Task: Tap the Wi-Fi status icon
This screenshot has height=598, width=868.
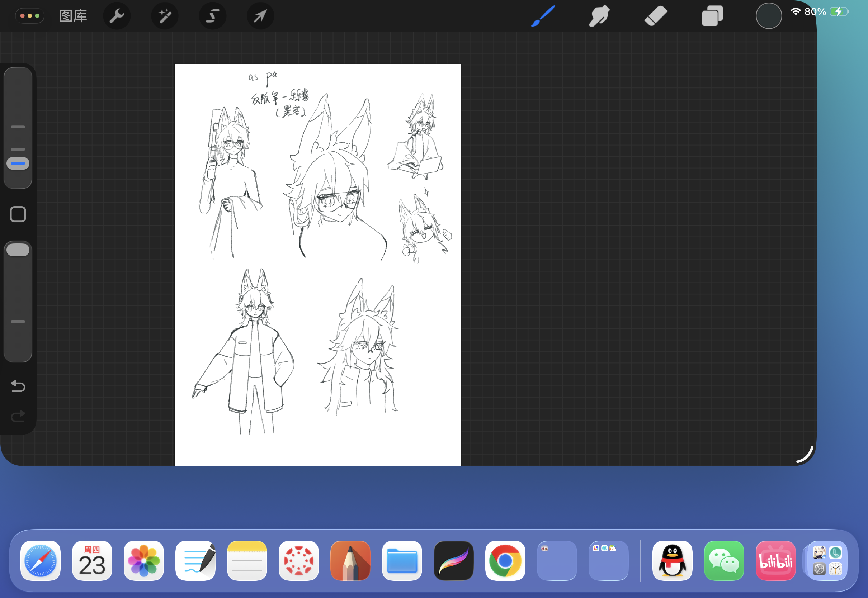Action: [x=796, y=11]
